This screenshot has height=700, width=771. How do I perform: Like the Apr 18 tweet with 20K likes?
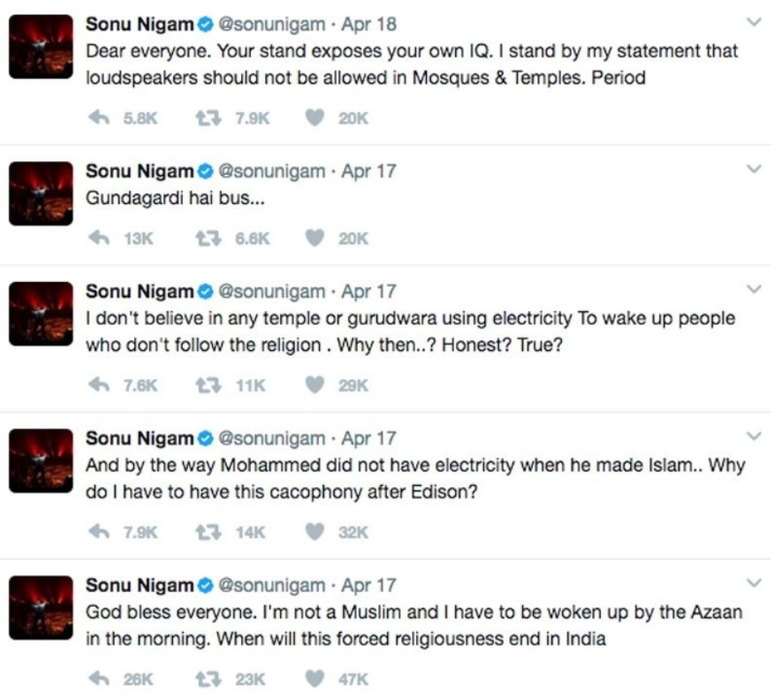coord(315,118)
